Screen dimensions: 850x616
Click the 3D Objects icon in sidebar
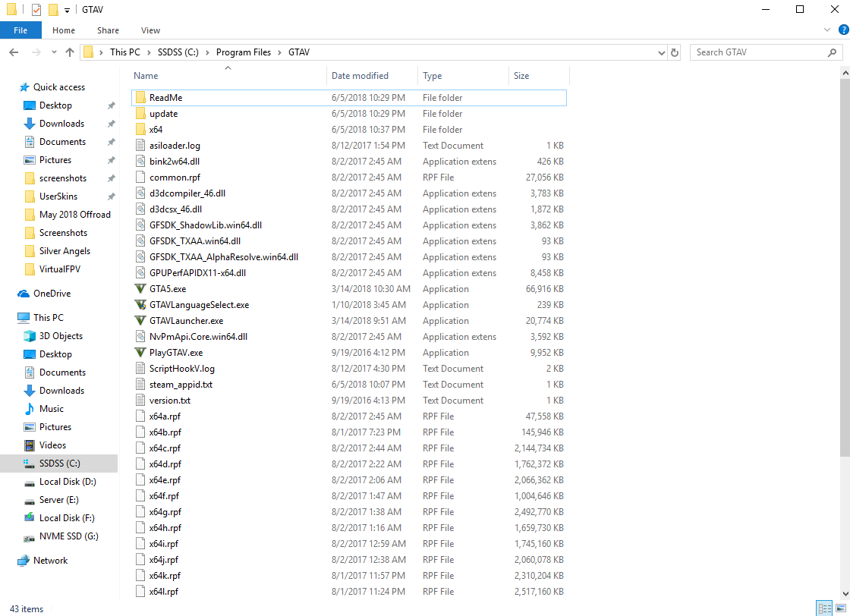coord(30,336)
